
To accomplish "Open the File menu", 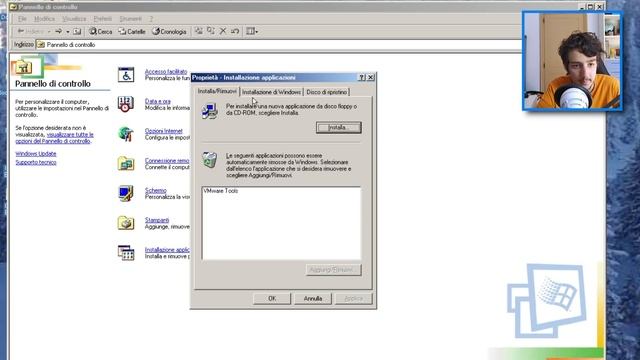I will click(22, 19).
